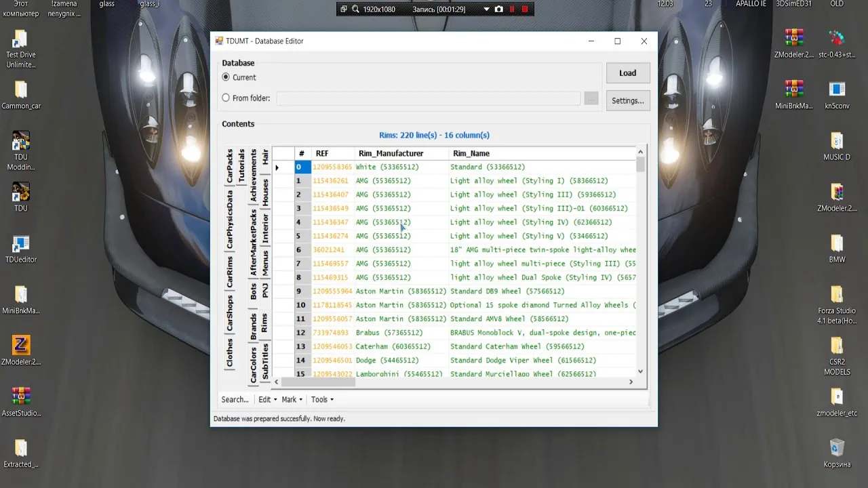Expand the recorder options dropdown arrow

click(x=486, y=9)
